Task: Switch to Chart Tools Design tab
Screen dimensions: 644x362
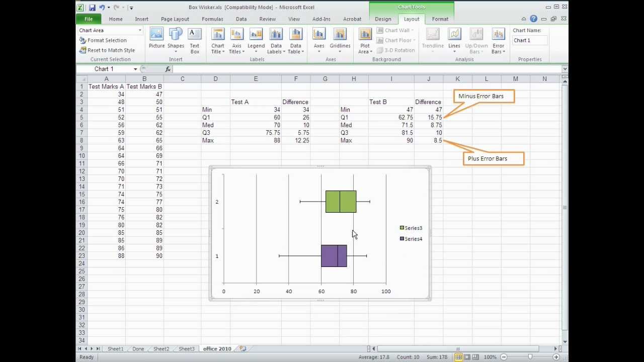Action: tap(383, 19)
